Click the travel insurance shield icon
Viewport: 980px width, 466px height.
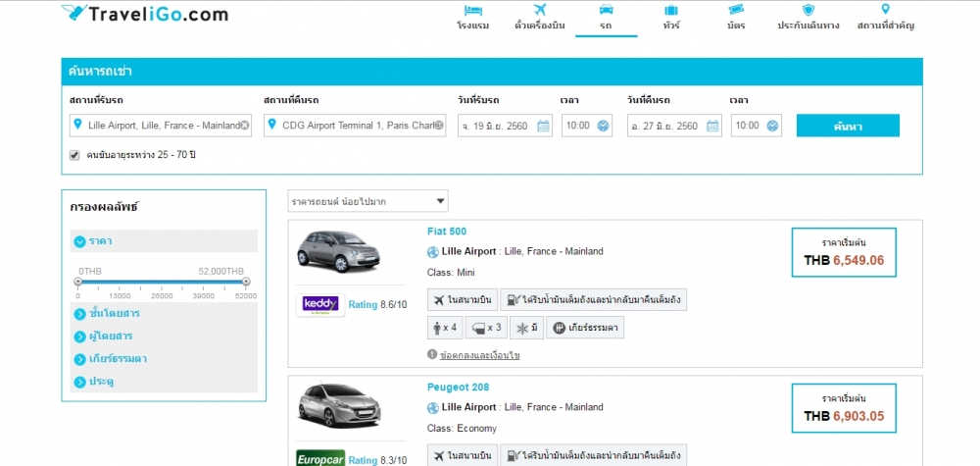point(808,10)
